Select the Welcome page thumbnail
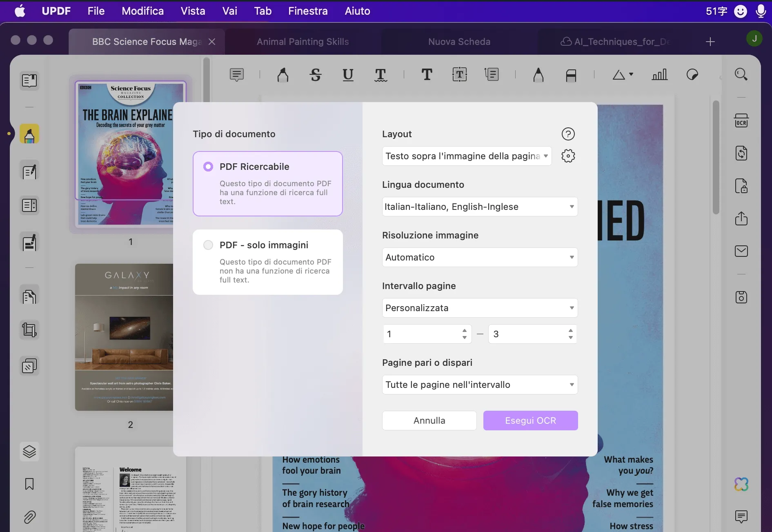The height and width of the screenshot is (532, 772). [x=131, y=489]
